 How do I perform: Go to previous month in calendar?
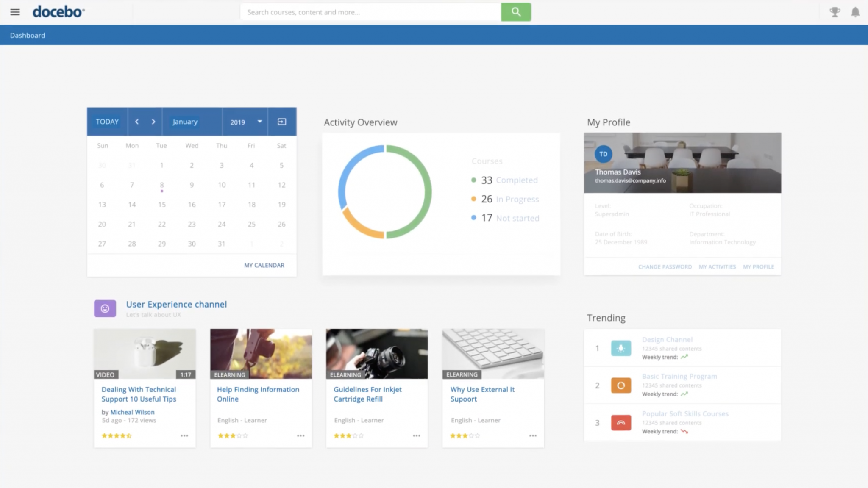136,122
